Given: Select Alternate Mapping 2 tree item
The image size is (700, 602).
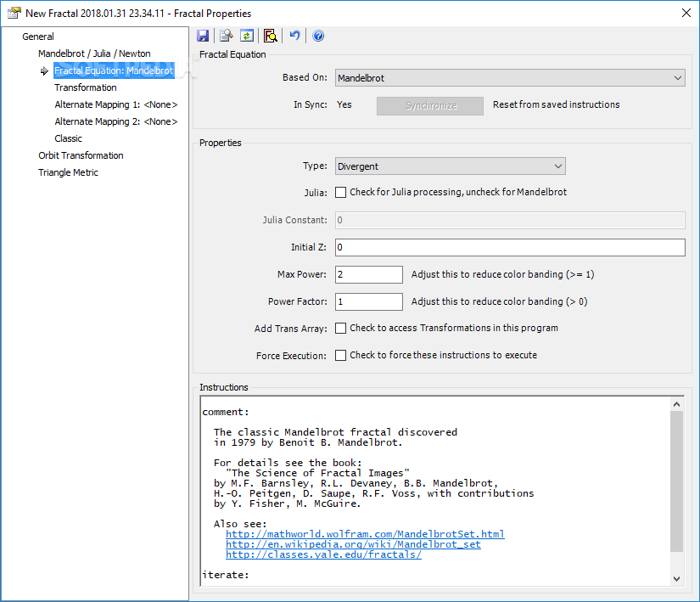Looking at the screenshot, I should (116, 121).
